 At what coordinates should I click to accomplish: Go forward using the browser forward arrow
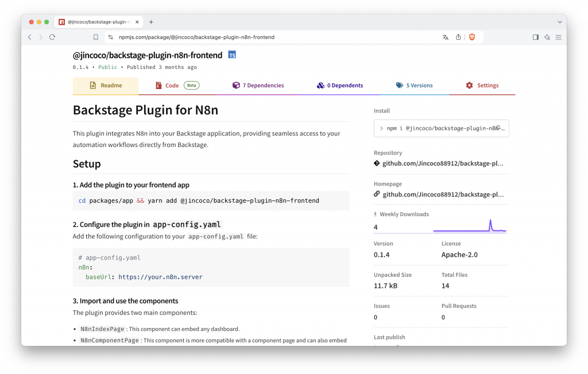coord(41,37)
